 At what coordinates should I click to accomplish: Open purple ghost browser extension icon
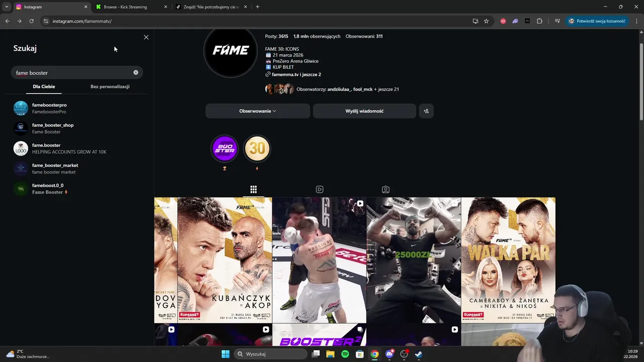pos(515,21)
